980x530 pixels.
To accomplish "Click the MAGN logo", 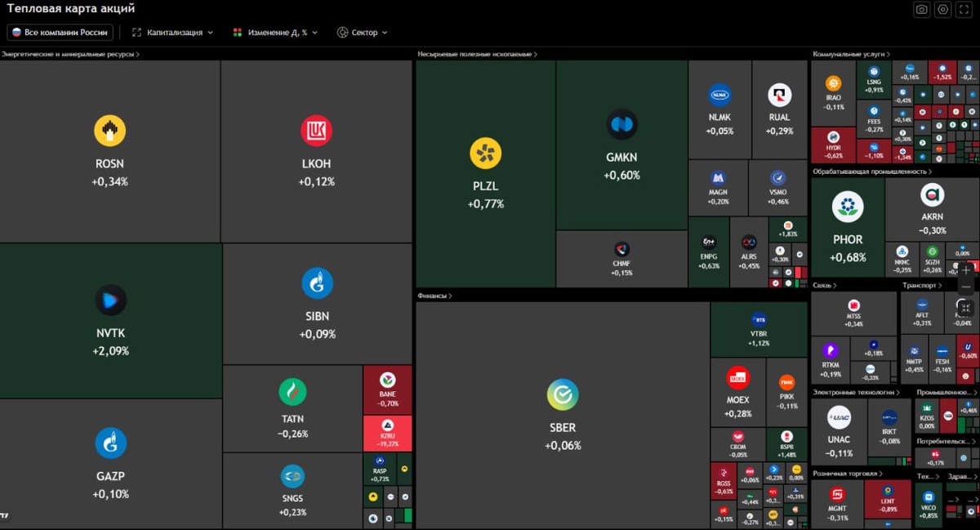I will [x=718, y=178].
